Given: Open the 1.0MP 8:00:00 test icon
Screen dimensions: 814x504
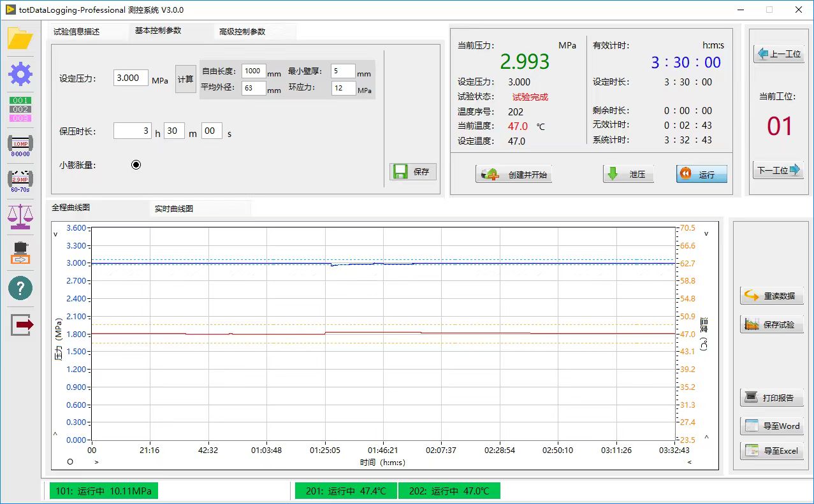Looking at the screenshot, I should pyautogui.click(x=20, y=145).
